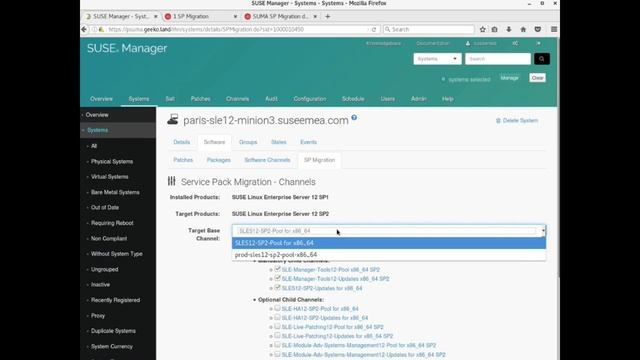Collapse the sidebar Systems section
Viewport: 640px width, 360px height.
pyautogui.click(x=98, y=130)
